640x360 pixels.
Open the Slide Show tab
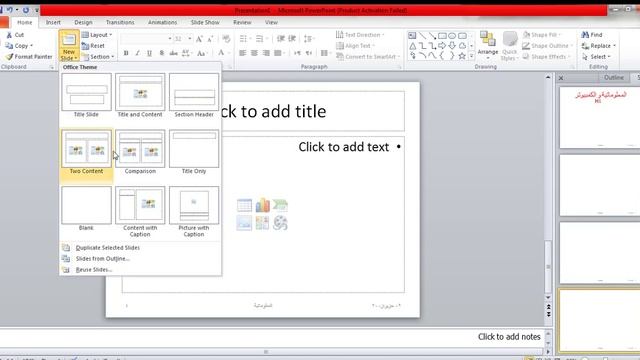[x=205, y=22]
